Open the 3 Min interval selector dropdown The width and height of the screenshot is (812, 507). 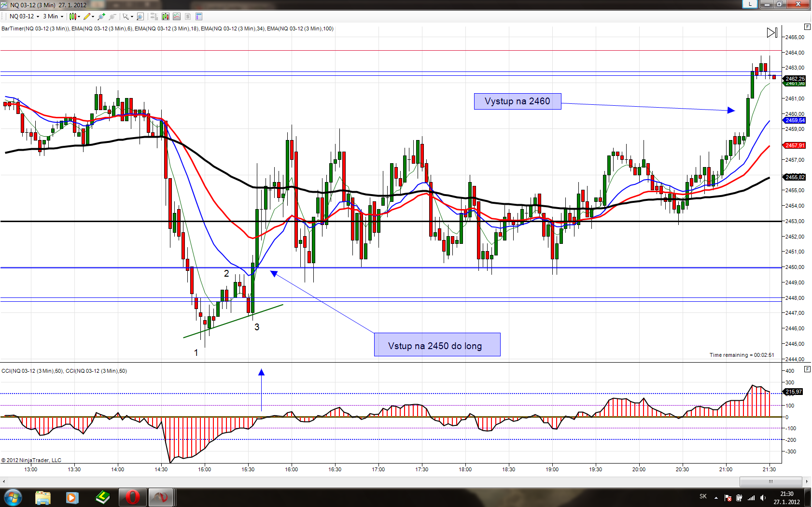click(x=53, y=16)
